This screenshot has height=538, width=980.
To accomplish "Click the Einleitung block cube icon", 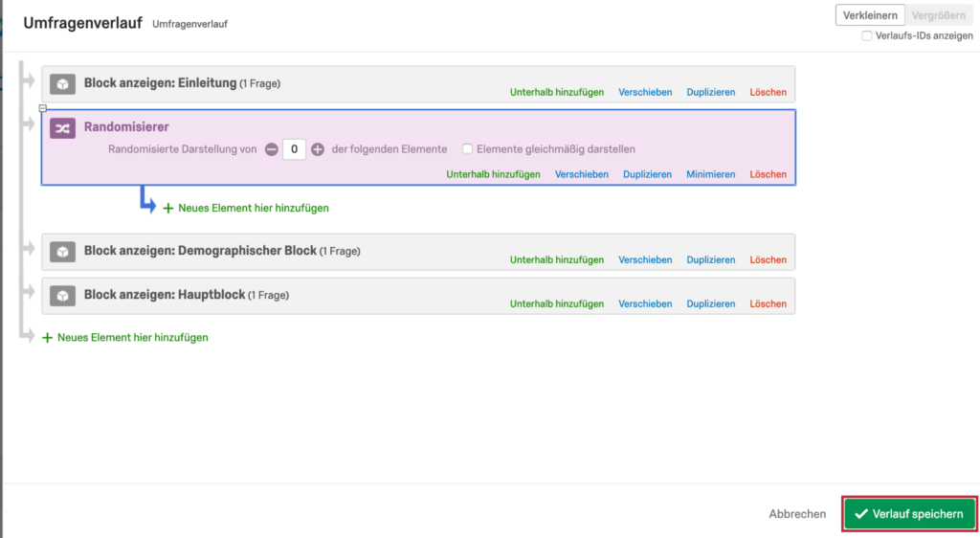I will click(62, 83).
